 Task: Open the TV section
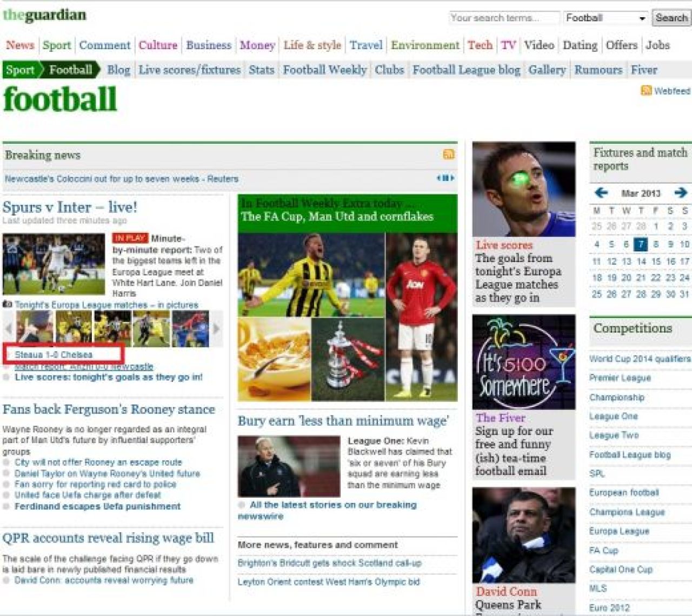tap(508, 45)
